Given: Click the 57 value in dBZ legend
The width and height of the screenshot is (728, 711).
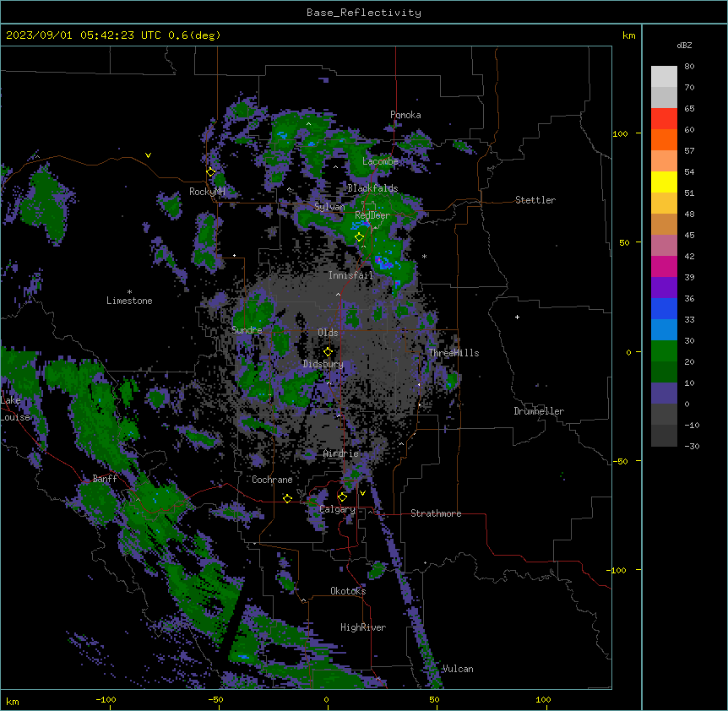Looking at the screenshot, I should pos(689,151).
